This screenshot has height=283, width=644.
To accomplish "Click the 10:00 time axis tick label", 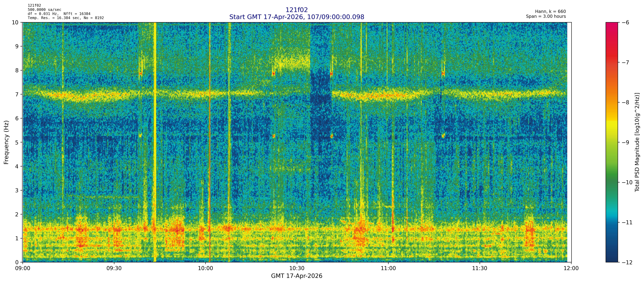I will (205, 269).
